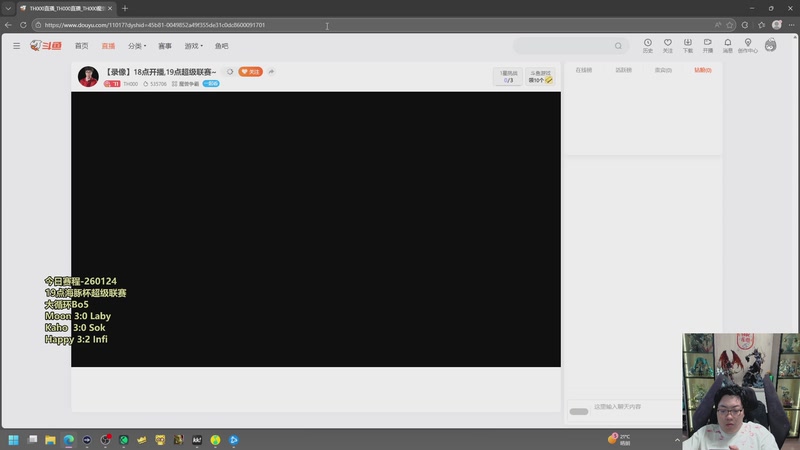Image resolution: width=800 pixels, height=450 pixels.
Task: Expand the system tray hidden icons
Action: [x=677, y=440]
